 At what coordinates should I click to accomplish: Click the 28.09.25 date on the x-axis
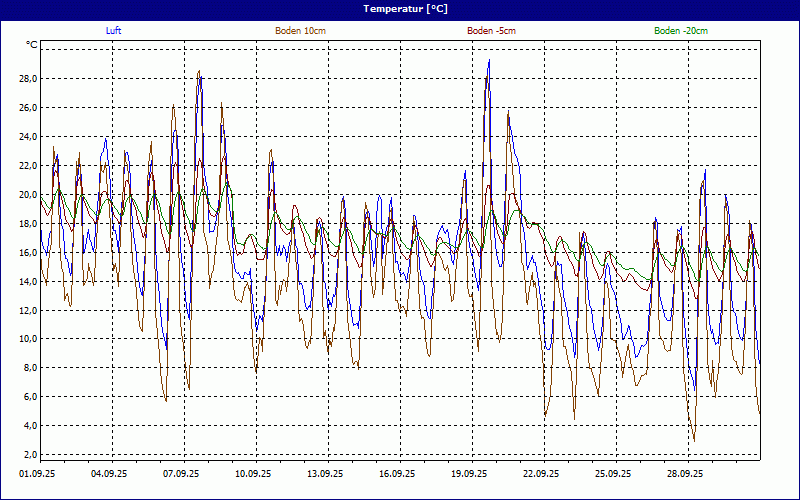pos(685,474)
